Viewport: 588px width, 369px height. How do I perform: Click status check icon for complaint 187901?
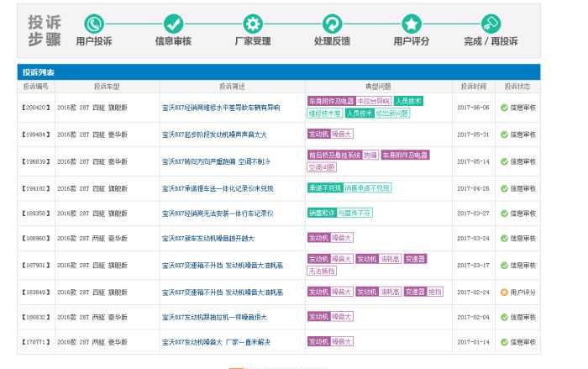point(504,266)
